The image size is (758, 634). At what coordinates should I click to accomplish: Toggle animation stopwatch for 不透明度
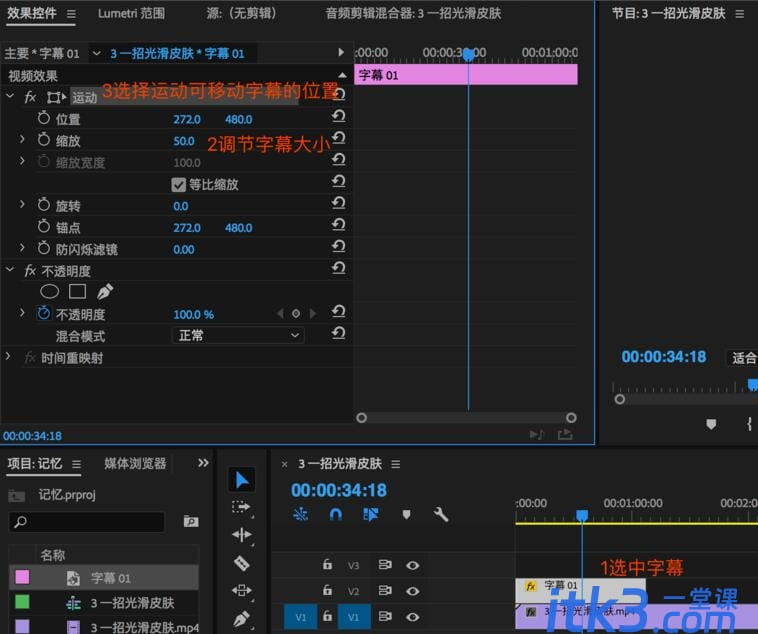click(44, 313)
